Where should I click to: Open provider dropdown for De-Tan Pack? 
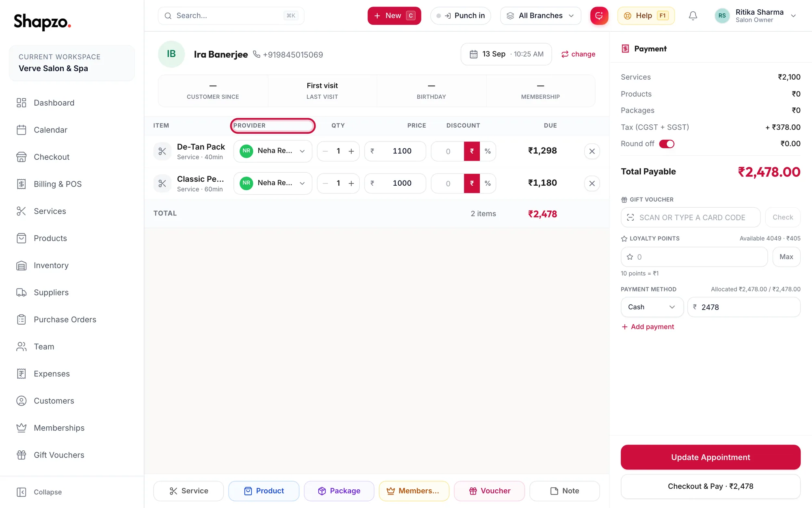273,151
